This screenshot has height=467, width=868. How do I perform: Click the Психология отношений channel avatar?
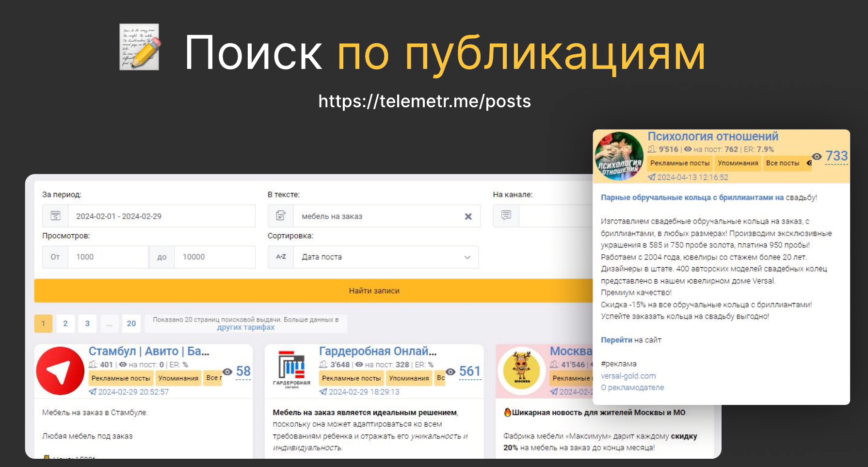click(619, 156)
